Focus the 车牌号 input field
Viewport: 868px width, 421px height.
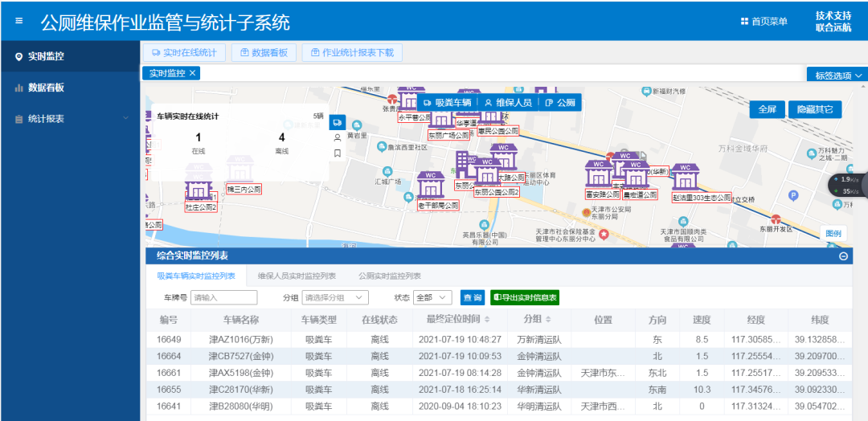tap(224, 297)
